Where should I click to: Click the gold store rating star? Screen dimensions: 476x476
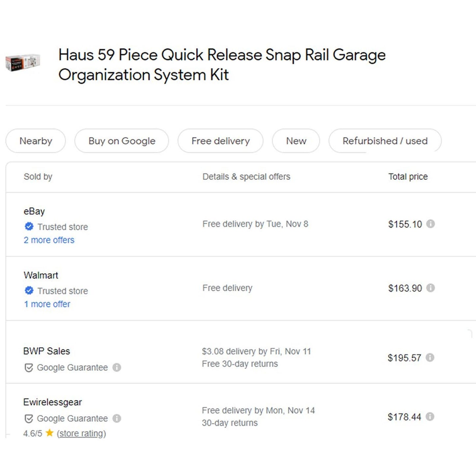coord(49,433)
